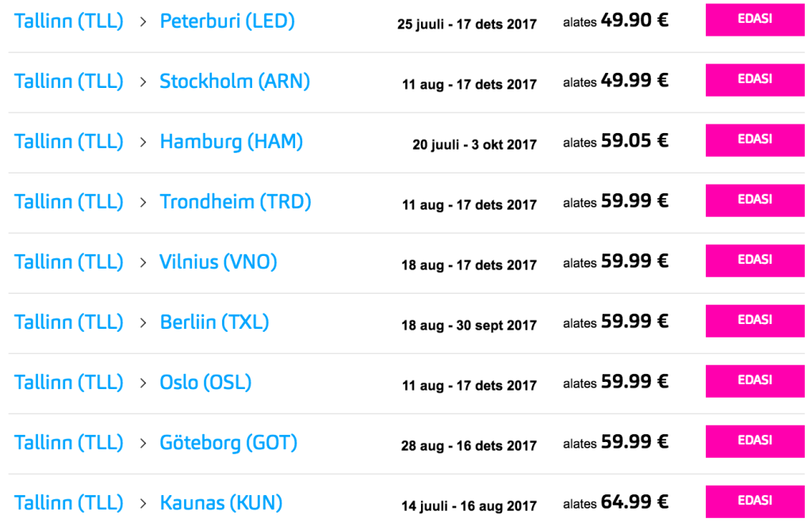The height and width of the screenshot is (530, 812).
Task: Choose EDASI for the Oslo flight
Action: pyautogui.click(x=754, y=381)
